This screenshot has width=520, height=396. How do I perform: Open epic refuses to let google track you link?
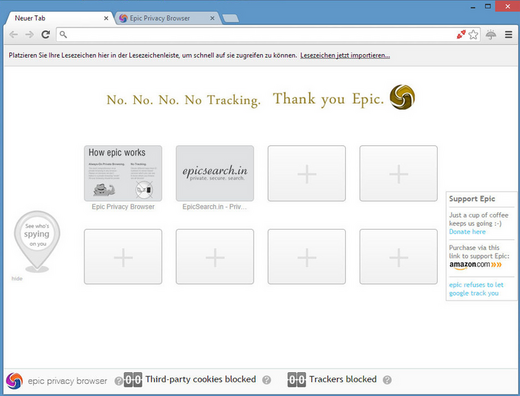point(476,289)
